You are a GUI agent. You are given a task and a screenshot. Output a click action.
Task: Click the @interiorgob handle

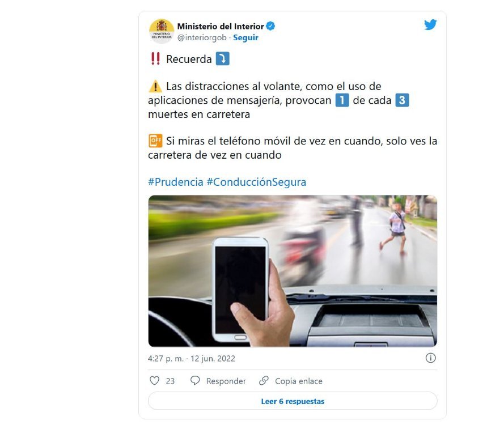pyautogui.click(x=202, y=37)
